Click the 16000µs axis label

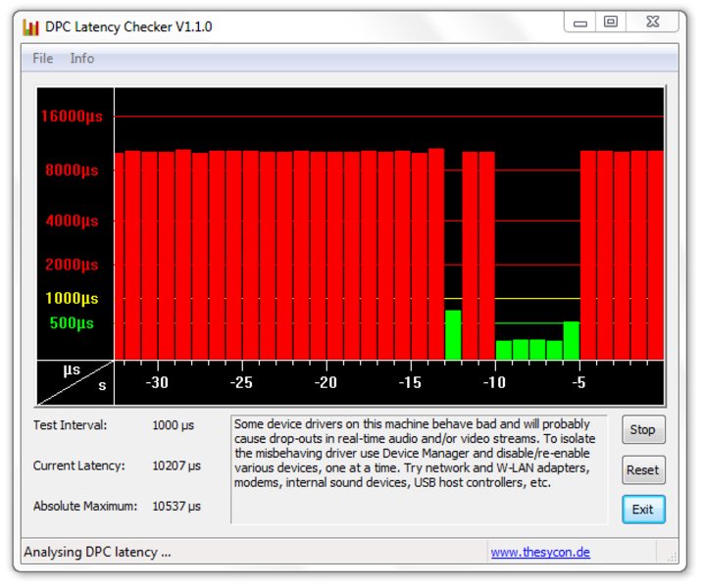pos(72,117)
